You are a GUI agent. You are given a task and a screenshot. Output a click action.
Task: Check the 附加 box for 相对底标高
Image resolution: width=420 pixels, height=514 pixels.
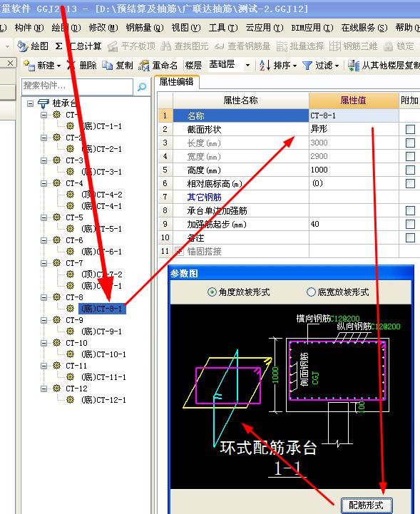[x=410, y=183]
